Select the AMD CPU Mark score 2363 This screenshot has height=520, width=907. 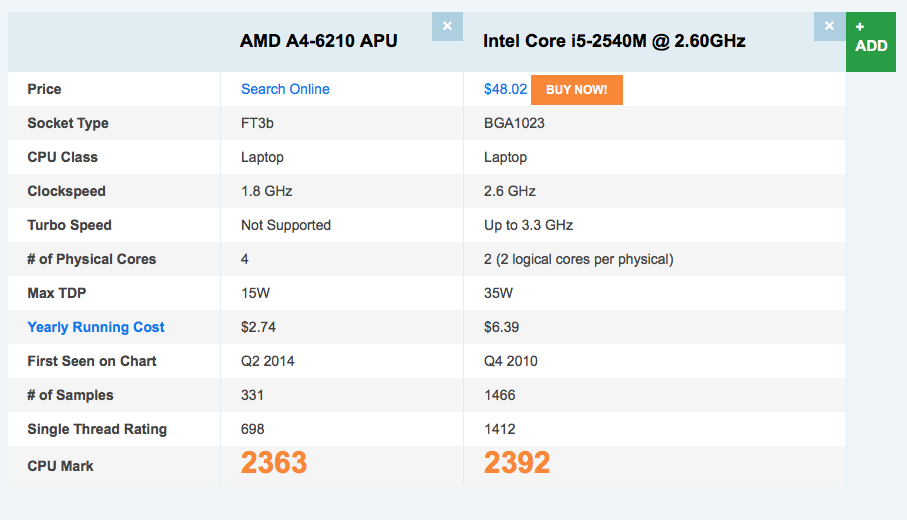point(274,463)
